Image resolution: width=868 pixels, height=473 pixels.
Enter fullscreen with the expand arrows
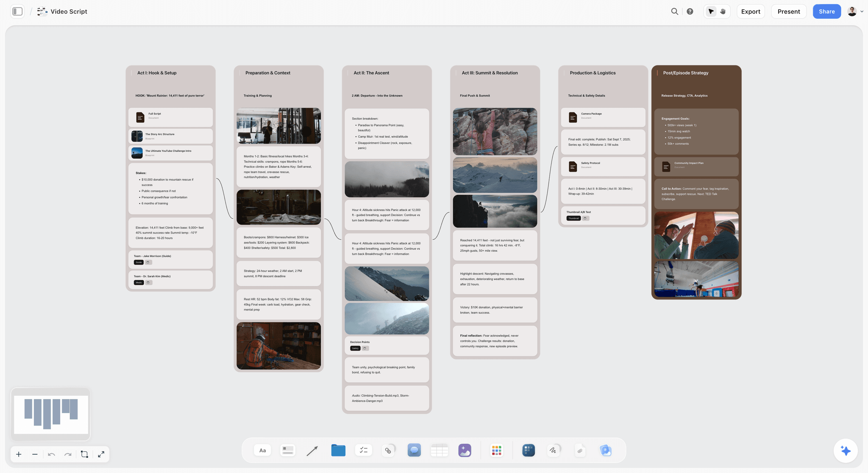[x=101, y=454]
